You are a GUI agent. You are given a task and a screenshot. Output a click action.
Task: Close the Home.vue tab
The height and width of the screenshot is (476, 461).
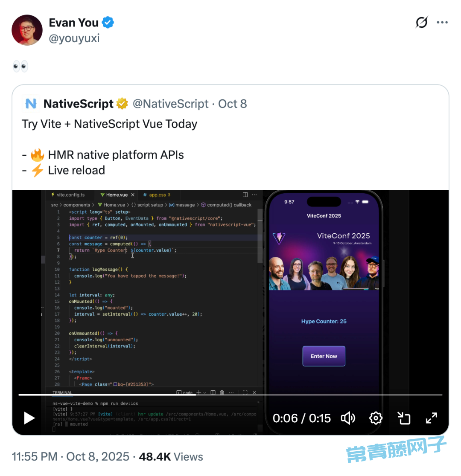(x=132, y=195)
